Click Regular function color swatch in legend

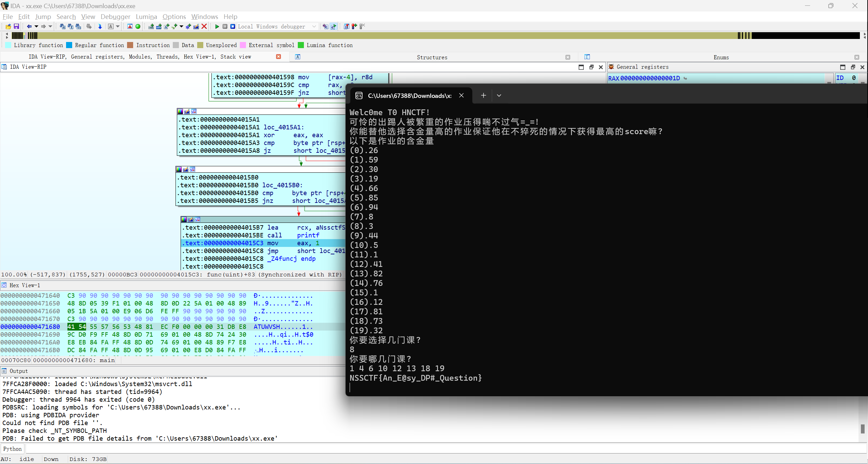coord(69,45)
